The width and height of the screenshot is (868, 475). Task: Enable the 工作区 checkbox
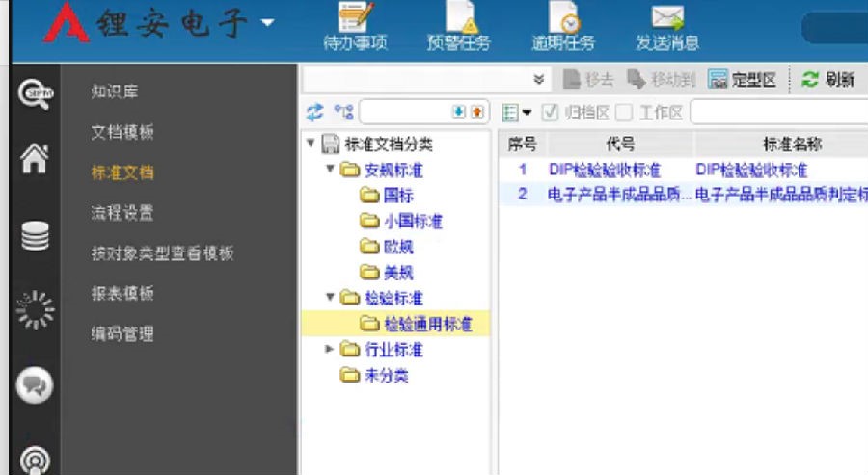click(624, 113)
